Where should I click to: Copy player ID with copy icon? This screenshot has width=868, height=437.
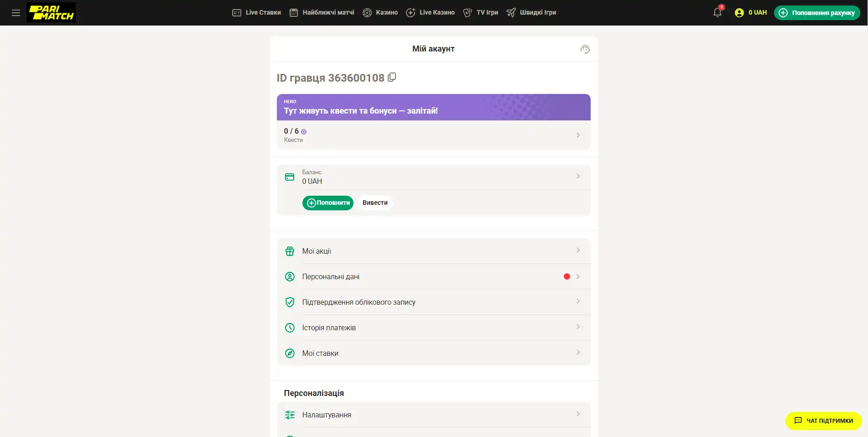[392, 78]
